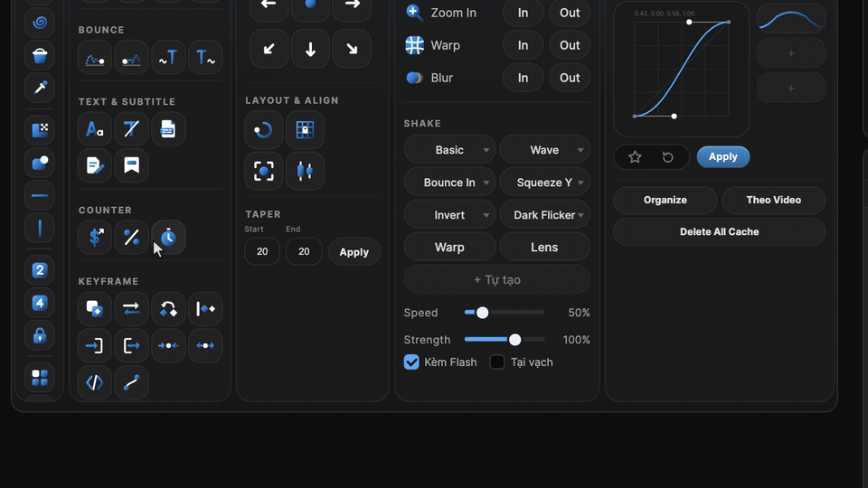This screenshot has height=488, width=868.
Task: Click the speech bubble caption icon
Action: (x=131, y=165)
